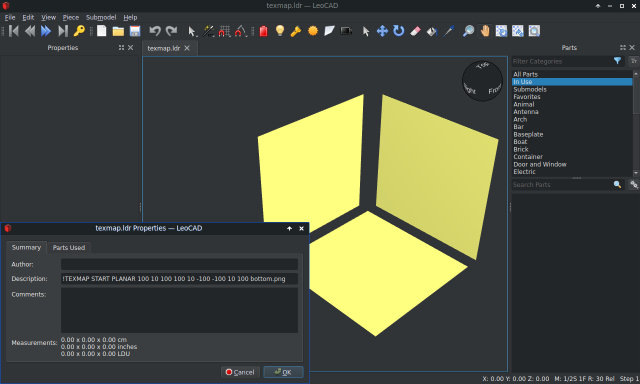
Task: Float the Parts panel
Action: [x=623, y=48]
